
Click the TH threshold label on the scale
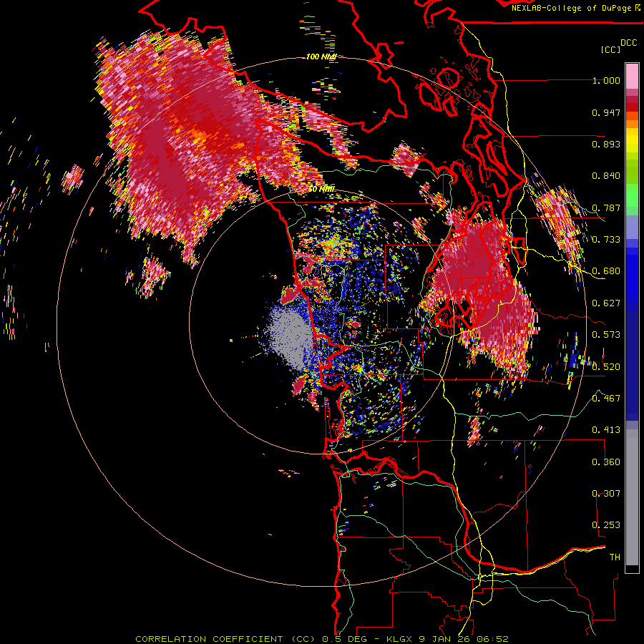pos(615,557)
